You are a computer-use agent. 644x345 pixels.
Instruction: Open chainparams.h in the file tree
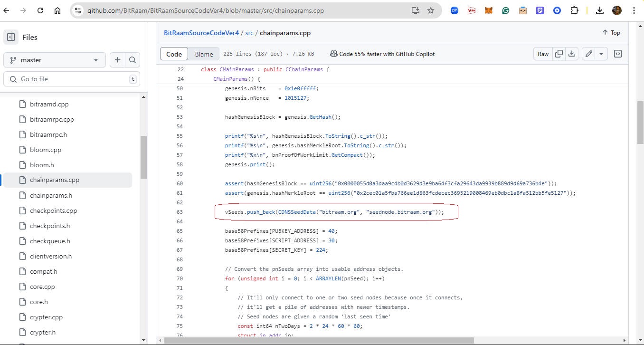click(51, 195)
